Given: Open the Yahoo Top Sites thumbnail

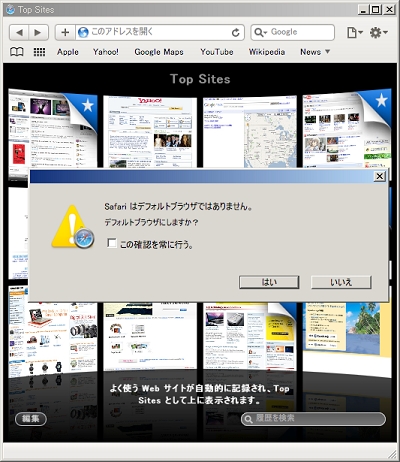Looking at the screenshot, I should 150,132.
